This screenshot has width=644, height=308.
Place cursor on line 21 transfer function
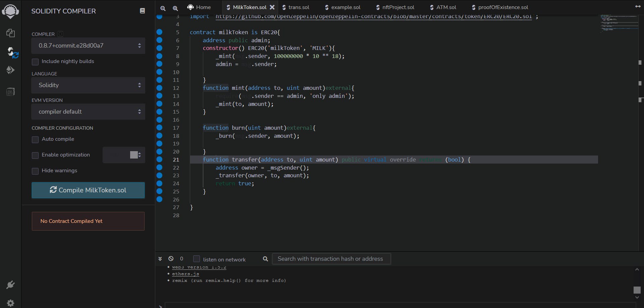(393, 160)
